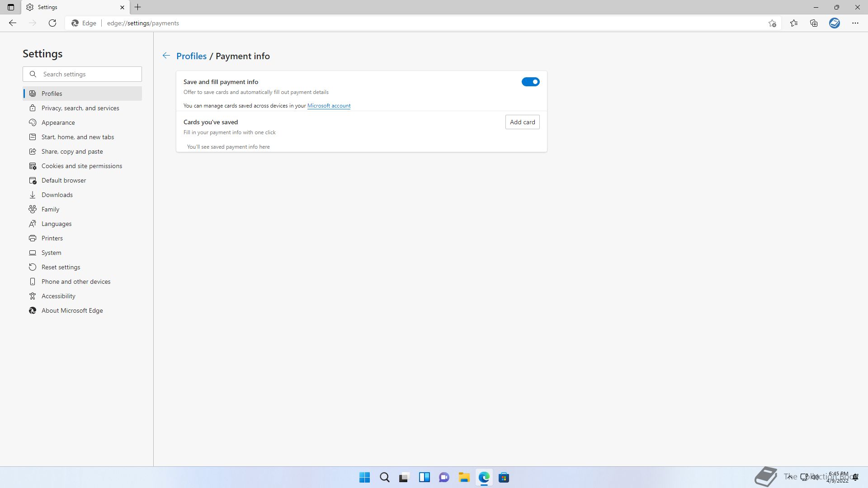Viewport: 868px width, 488px height.
Task: Select Profiles in settings sidebar
Action: pos(82,94)
